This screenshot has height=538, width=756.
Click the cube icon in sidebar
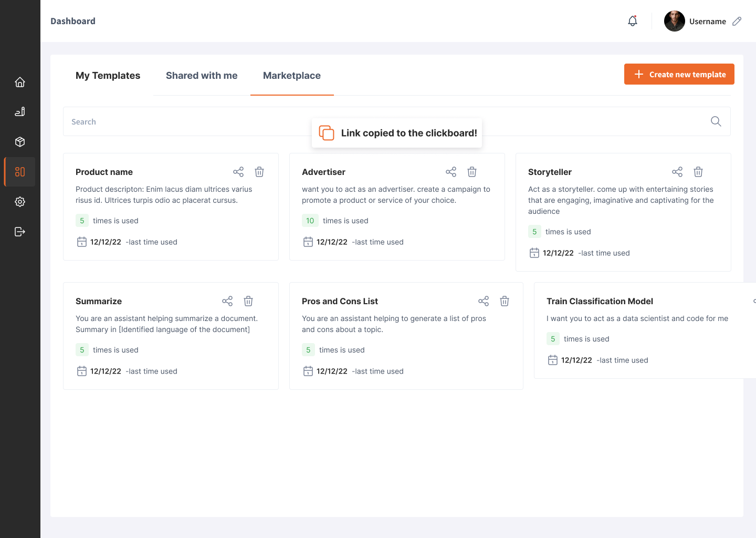pyautogui.click(x=20, y=142)
